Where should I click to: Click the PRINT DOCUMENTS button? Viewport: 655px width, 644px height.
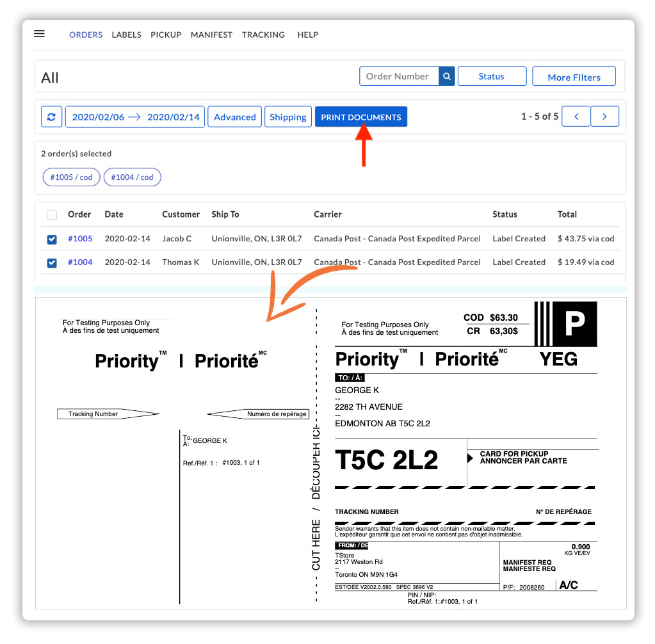click(x=360, y=117)
